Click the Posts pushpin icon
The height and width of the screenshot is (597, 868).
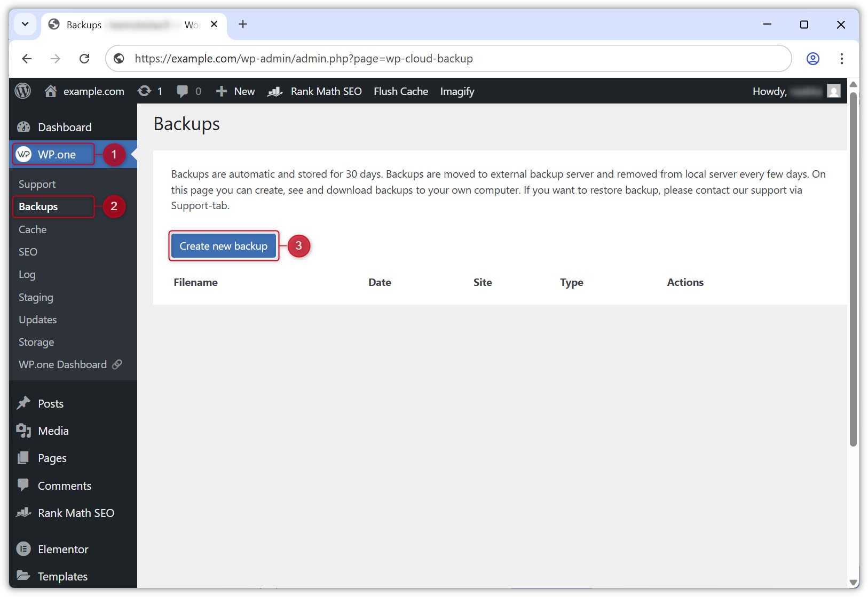23,403
